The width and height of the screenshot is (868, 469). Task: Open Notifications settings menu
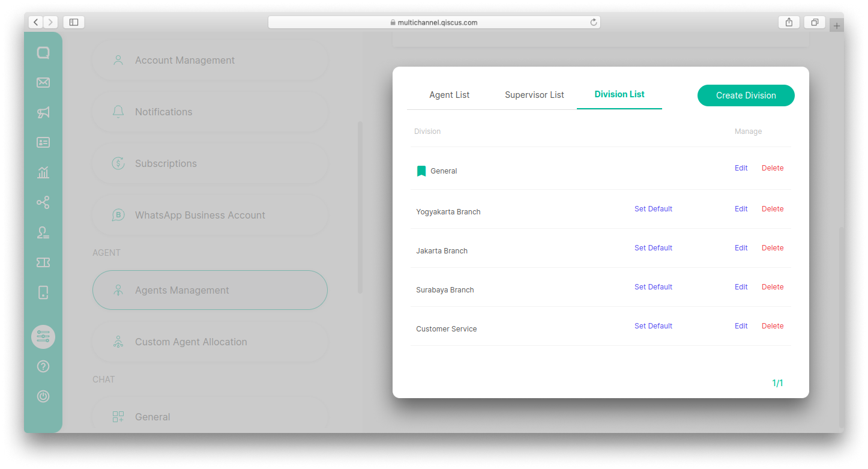pos(210,112)
